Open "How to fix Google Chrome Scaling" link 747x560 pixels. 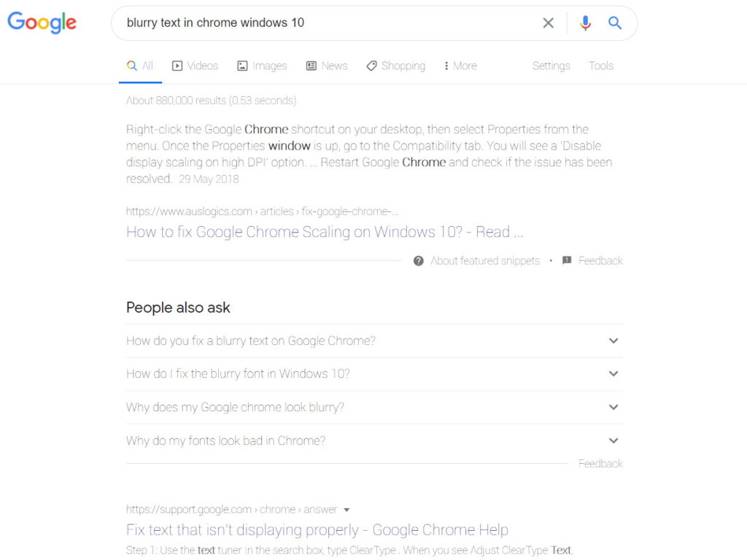(325, 232)
